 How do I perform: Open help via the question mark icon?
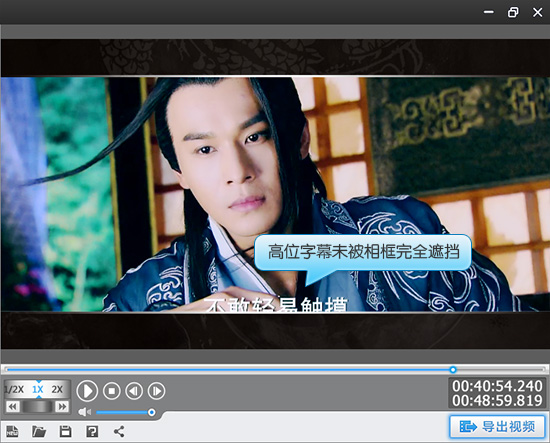coord(92,431)
